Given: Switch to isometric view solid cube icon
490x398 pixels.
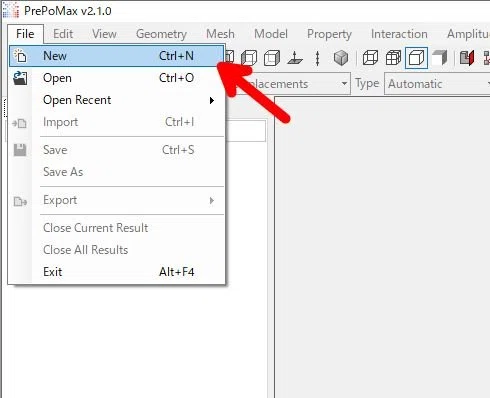Looking at the screenshot, I should pos(341,58).
